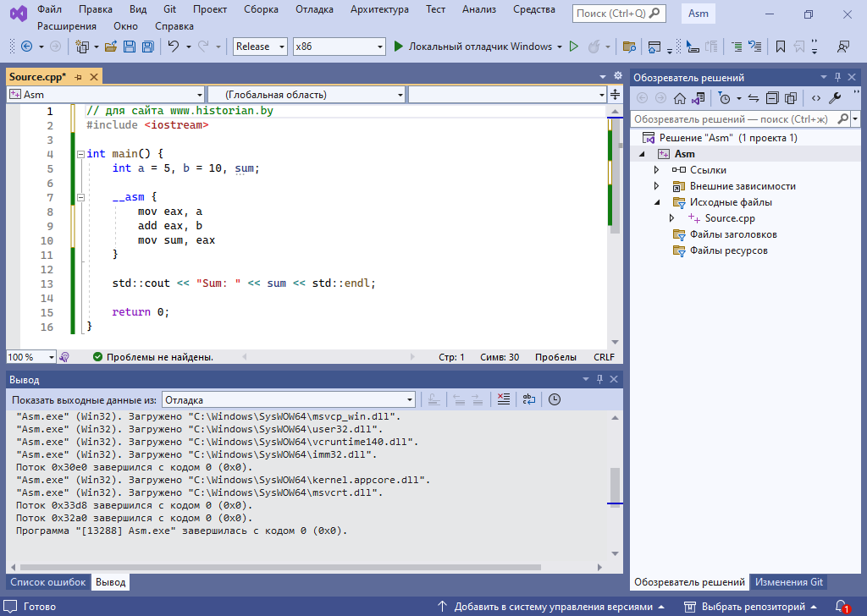Open the Отладка menu
867x616 pixels.
pos(315,9)
